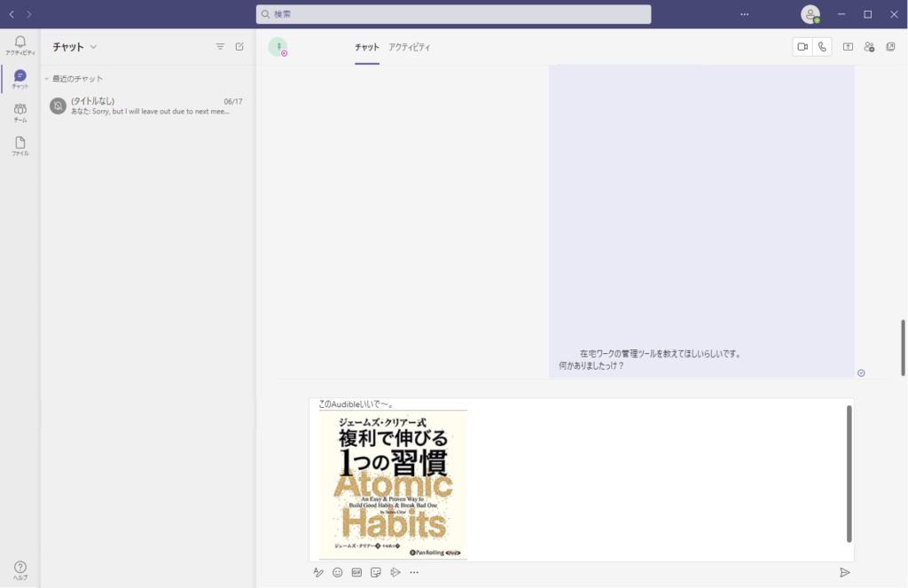Click the contact avatar in chat header
908x588 pixels.
click(278, 47)
